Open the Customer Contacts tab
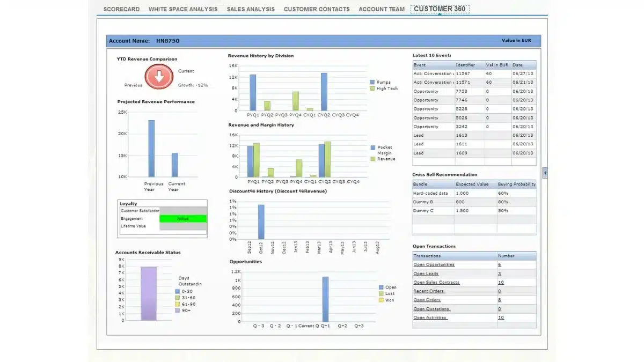Screen dimensions: 644x362 pyautogui.click(x=317, y=9)
